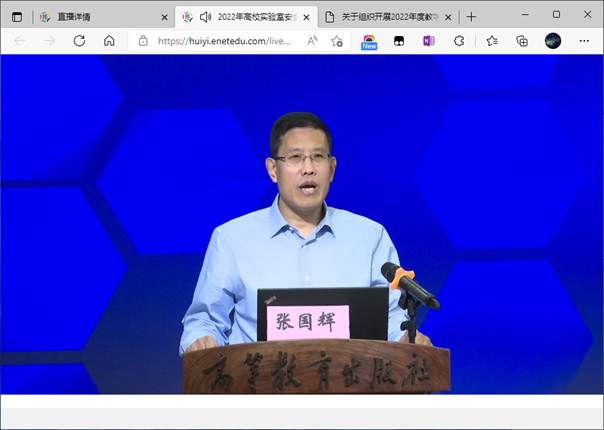604x430 pixels.
Task: Open Settings and more menu
Action: pyautogui.click(x=583, y=41)
